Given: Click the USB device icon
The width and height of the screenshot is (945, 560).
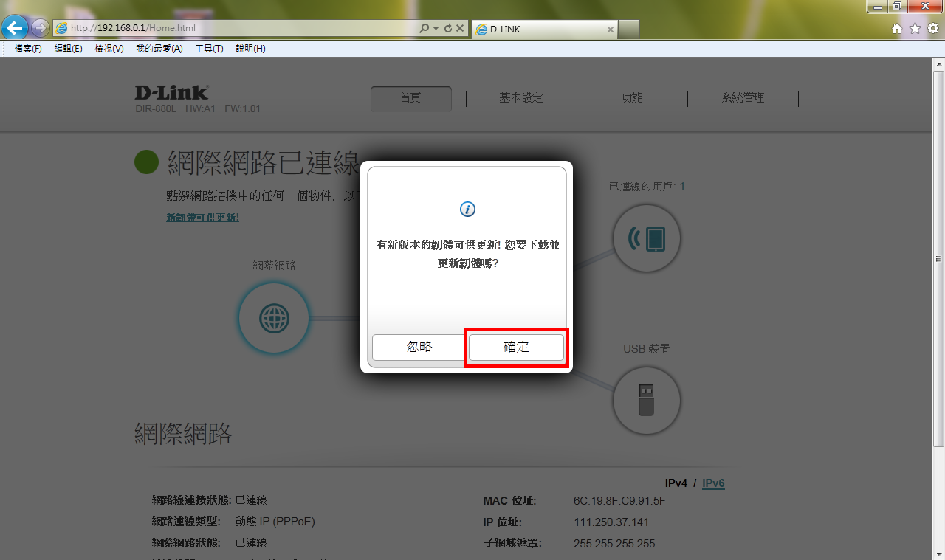Looking at the screenshot, I should (x=647, y=401).
